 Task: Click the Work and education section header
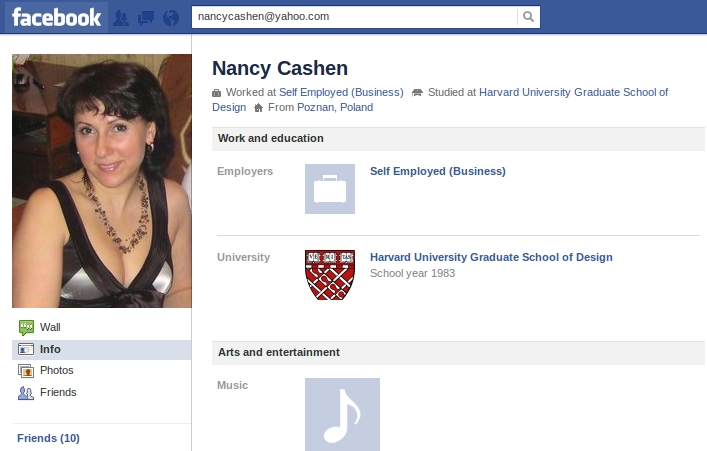pos(458,138)
